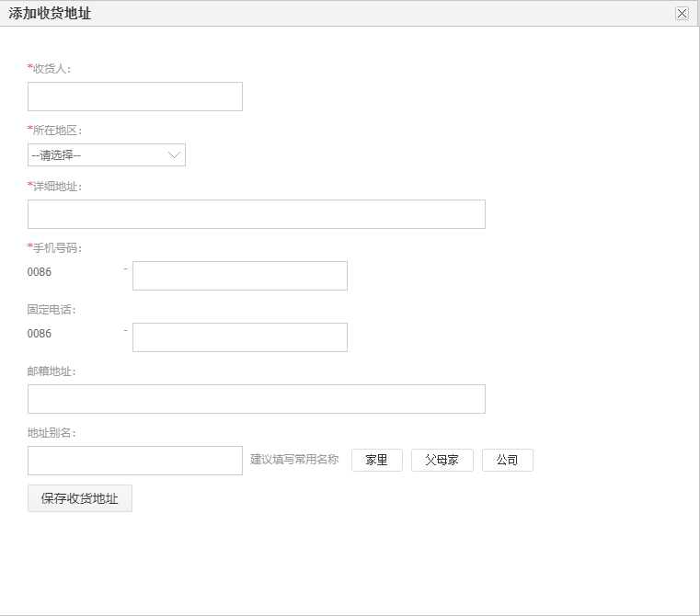Click the 手机号码 number input field

(x=240, y=276)
